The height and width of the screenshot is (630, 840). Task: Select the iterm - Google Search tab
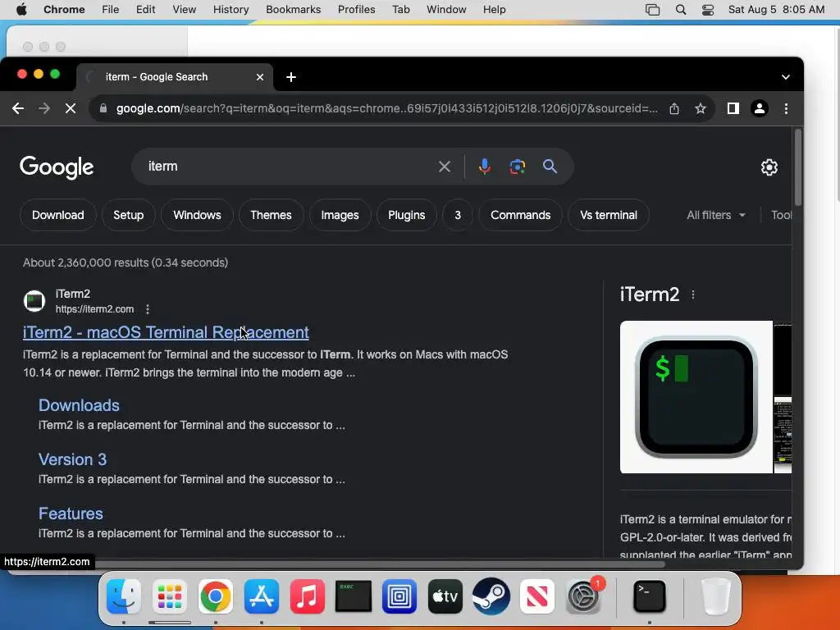(175, 77)
